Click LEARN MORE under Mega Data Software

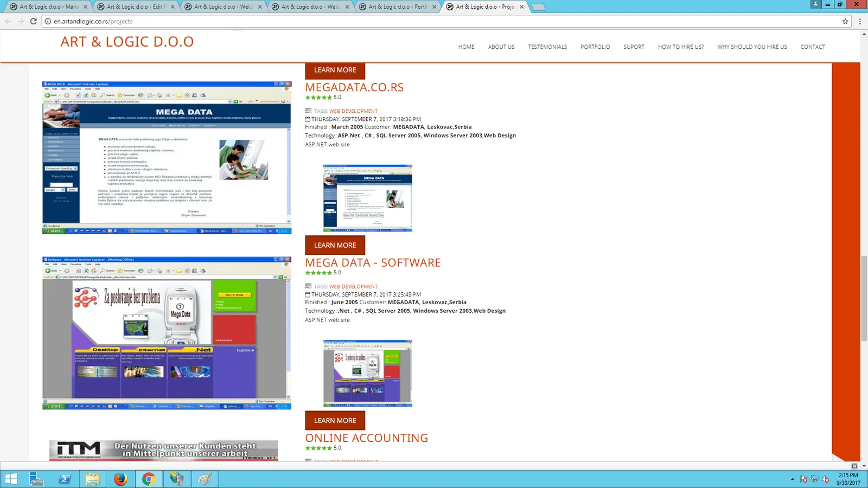pyautogui.click(x=335, y=420)
